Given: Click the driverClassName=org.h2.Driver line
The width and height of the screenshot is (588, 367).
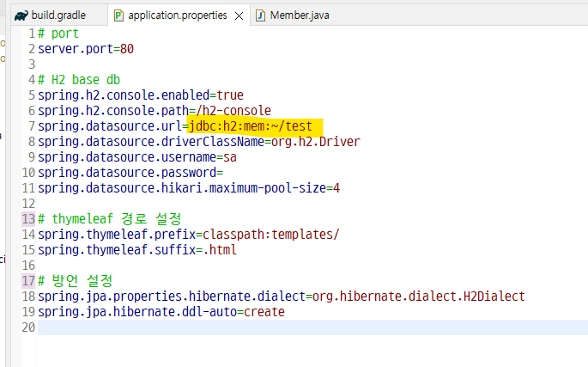Looking at the screenshot, I should click(x=199, y=142).
